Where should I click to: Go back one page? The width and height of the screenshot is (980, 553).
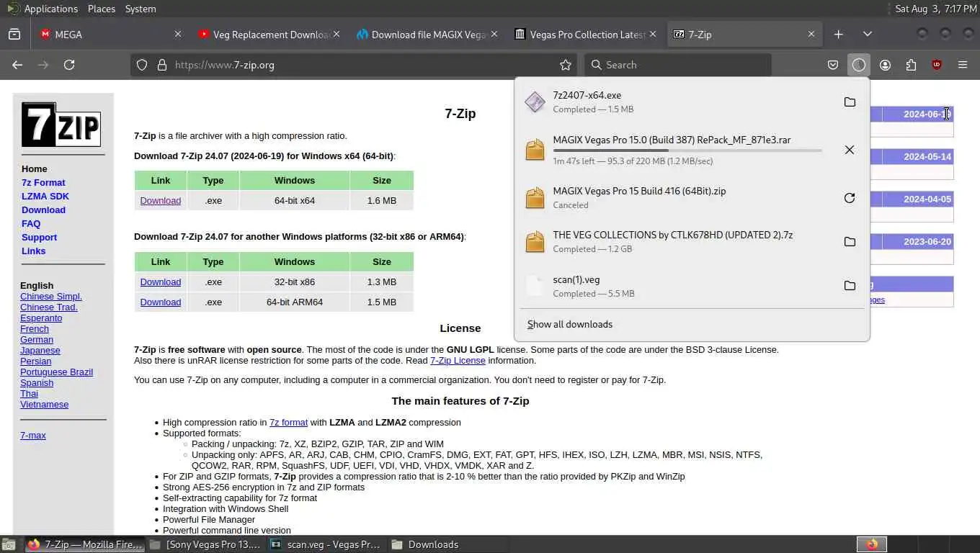17,65
